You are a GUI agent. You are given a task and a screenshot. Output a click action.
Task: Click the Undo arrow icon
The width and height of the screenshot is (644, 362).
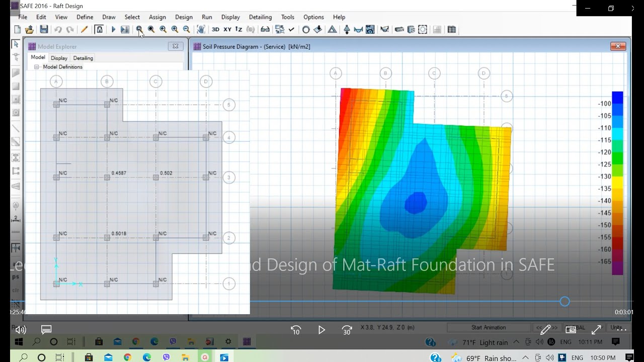(58, 30)
